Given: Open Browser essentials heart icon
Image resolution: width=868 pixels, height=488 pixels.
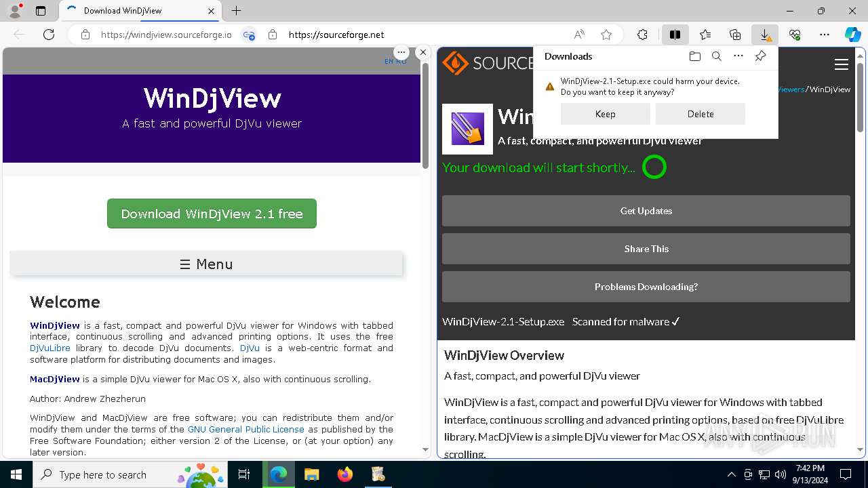Looking at the screenshot, I should click(795, 35).
